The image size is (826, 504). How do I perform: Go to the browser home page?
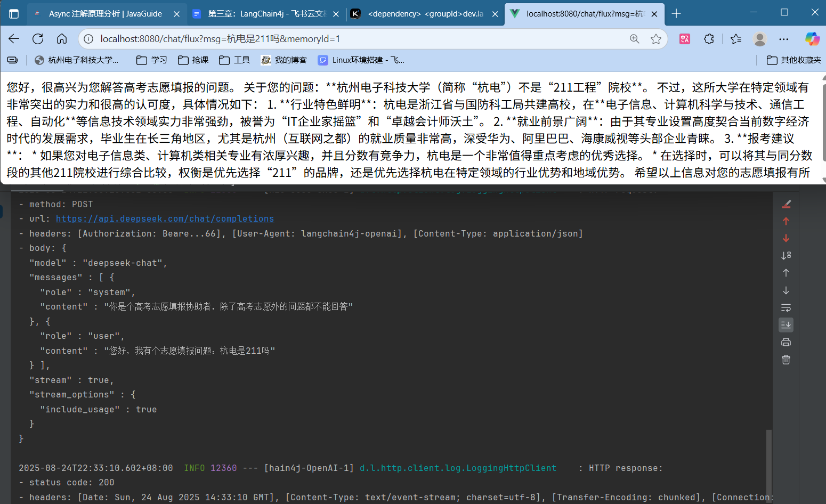tap(62, 39)
